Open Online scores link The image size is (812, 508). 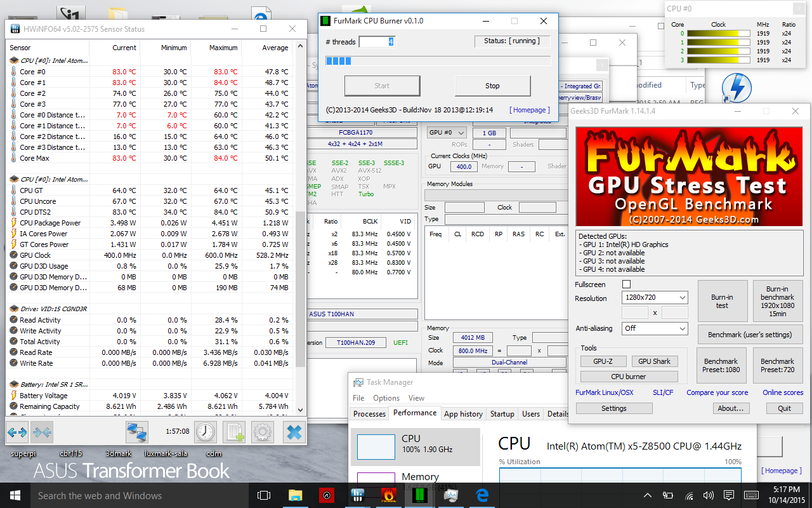pyautogui.click(x=783, y=392)
